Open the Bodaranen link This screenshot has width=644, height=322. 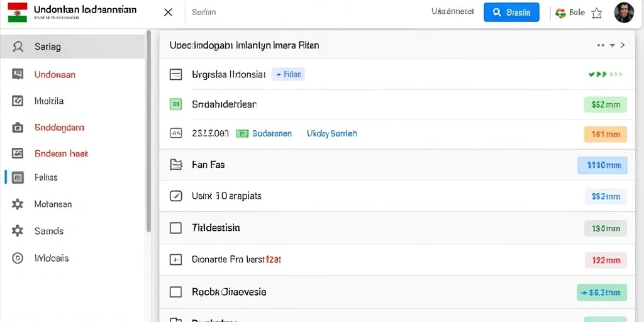(x=272, y=133)
